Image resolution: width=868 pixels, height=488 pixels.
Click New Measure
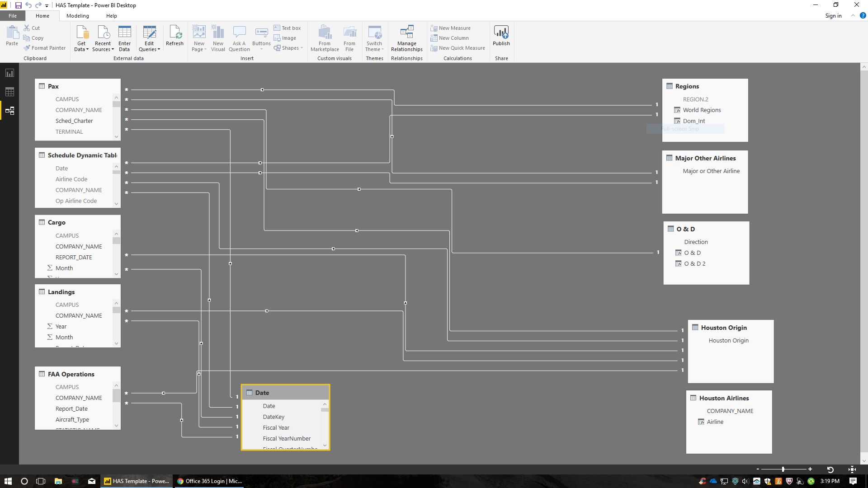tap(451, 28)
